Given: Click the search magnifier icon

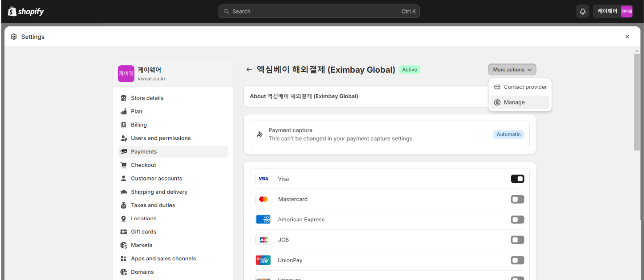Looking at the screenshot, I should [226, 12].
